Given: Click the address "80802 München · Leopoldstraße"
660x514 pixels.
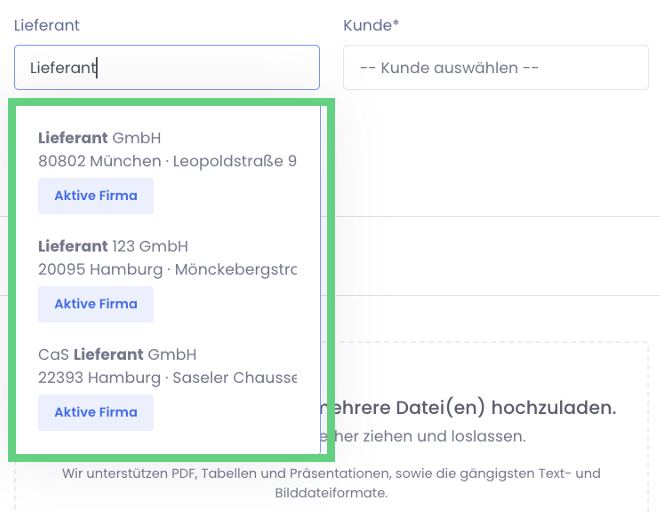Looking at the screenshot, I should [x=167, y=161].
